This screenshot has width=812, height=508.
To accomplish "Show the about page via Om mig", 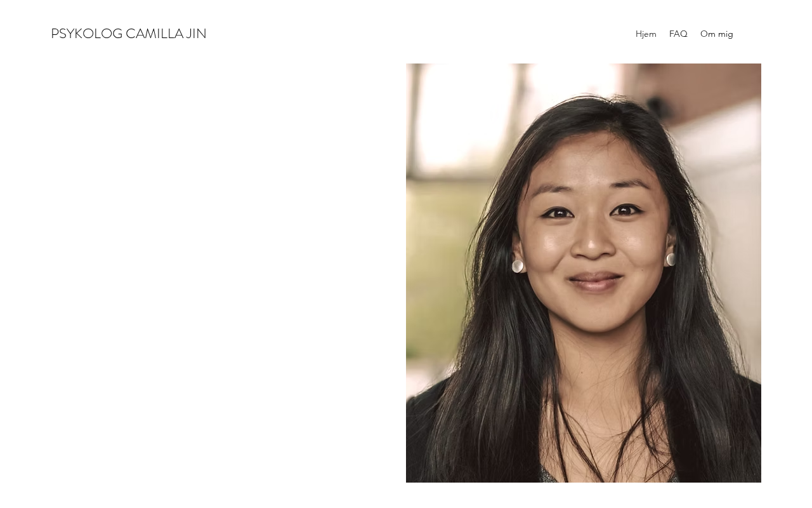I will pos(717,34).
